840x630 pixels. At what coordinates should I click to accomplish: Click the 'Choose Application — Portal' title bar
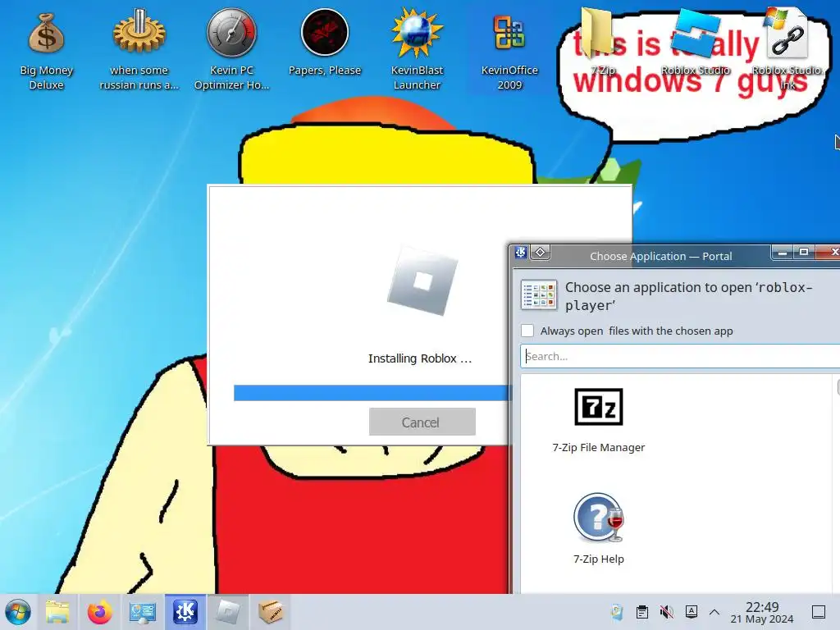pos(660,256)
